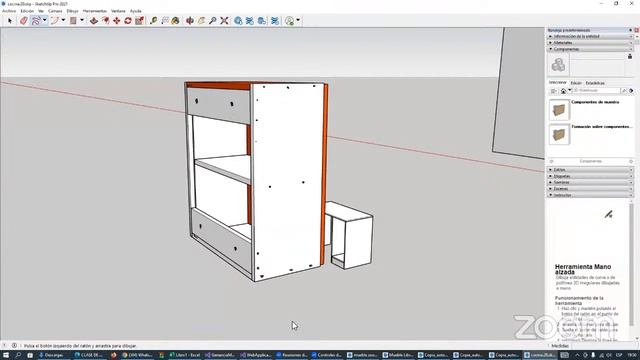
Task: Click the Extension Manager icon
Action: tap(275, 20)
